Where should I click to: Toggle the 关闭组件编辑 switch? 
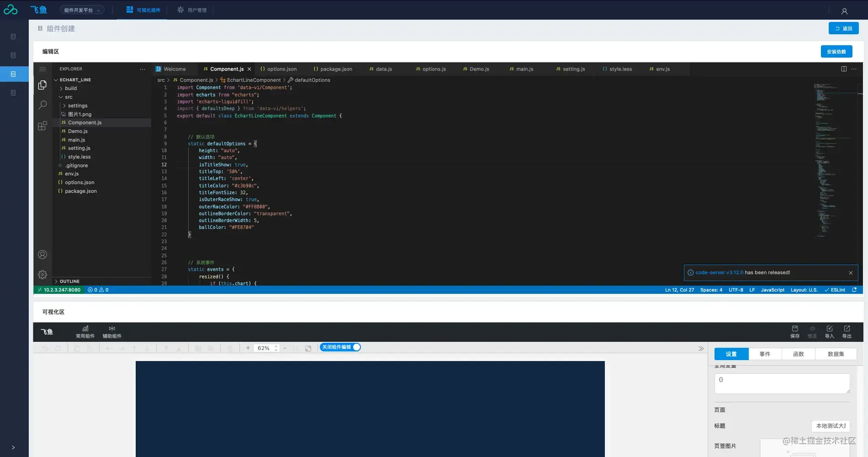(x=340, y=347)
